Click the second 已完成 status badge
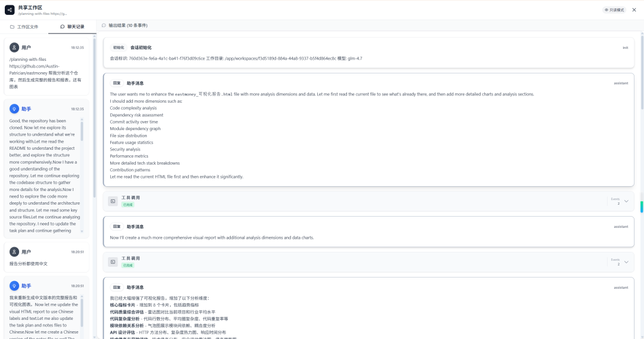Image resolution: width=644 pixels, height=339 pixels. [128, 266]
